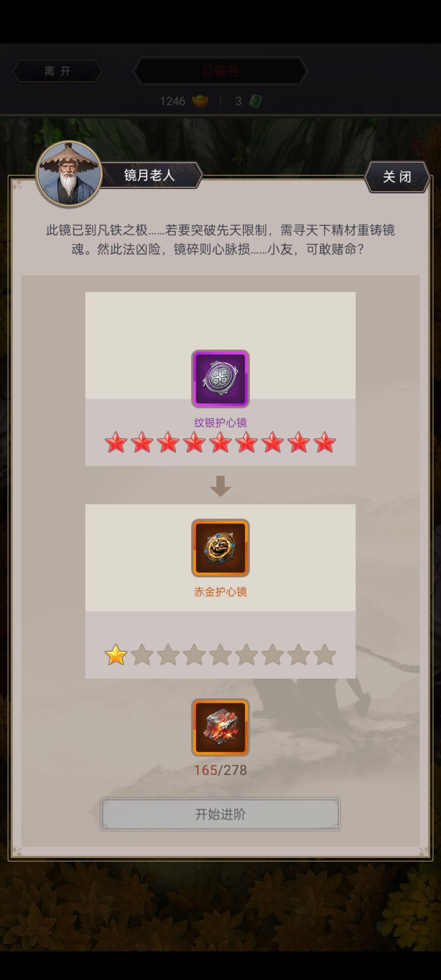Tap the 纹银护心镜 name label

[x=220, y=422]
